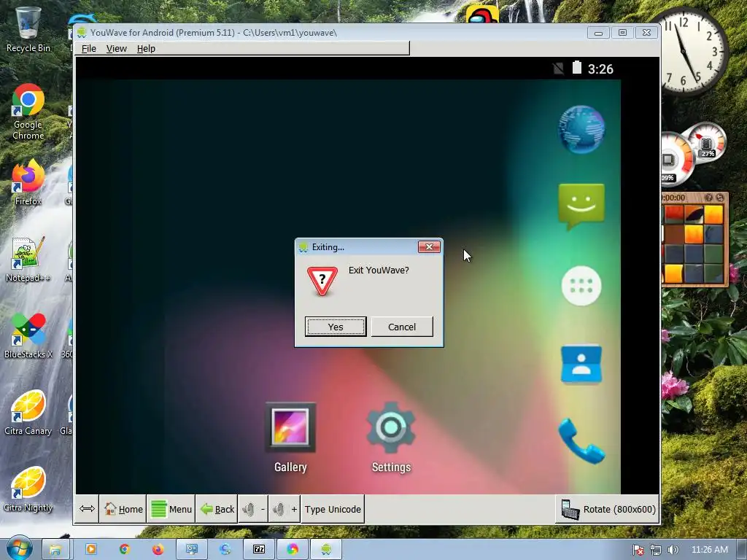Image resolution: width=747 pixels, height=560 pixels.
Task: Click the YouWave Android taskbar icon
Action: pyautogui.click(x=326, y=550)
